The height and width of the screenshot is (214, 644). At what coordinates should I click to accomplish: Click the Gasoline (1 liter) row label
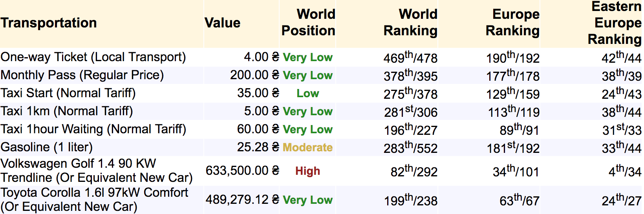(47, 147)
